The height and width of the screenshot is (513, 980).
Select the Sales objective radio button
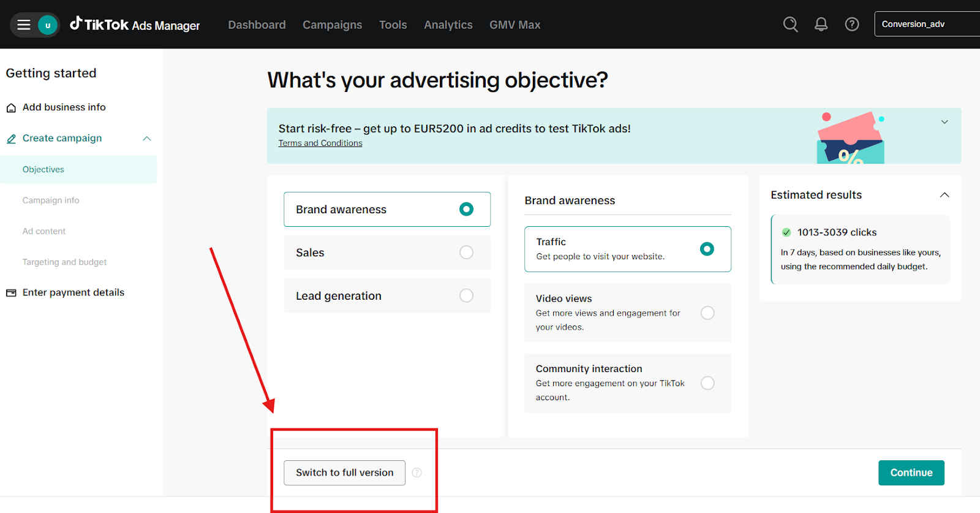pos(466,253)
